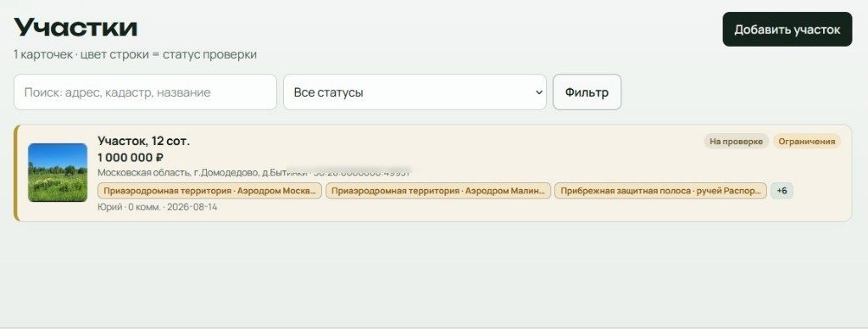Click the Прибрежная защитная полоса tag
Screen dimensions: 868x329
pos(660,191)
